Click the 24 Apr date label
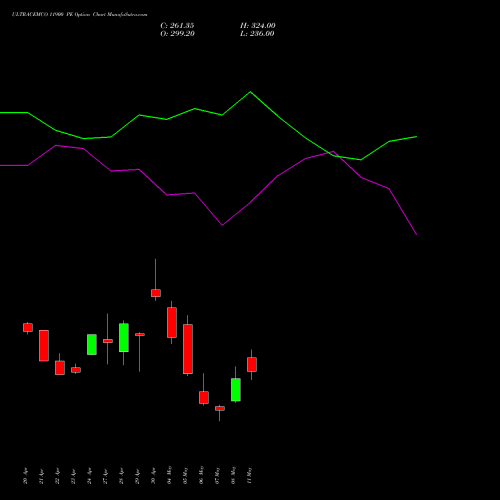500x500 pixels. click(90, 476)
